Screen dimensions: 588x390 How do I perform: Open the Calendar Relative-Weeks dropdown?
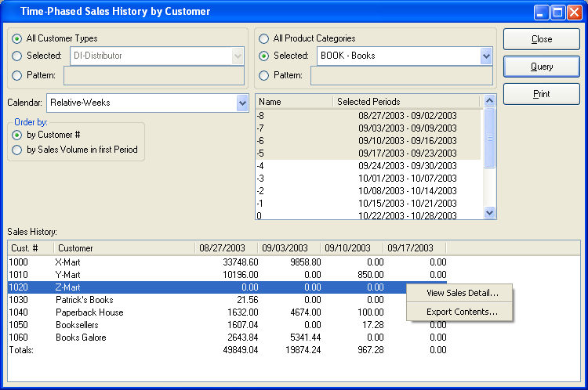(241, 103)
